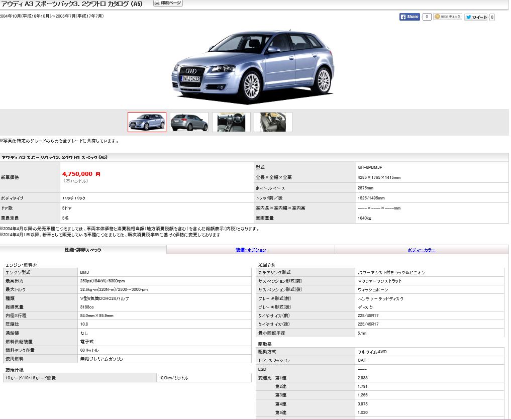Screen dimensions: 511x420
Task: Switch to the 装備・オプション tab
Action: 251,250
